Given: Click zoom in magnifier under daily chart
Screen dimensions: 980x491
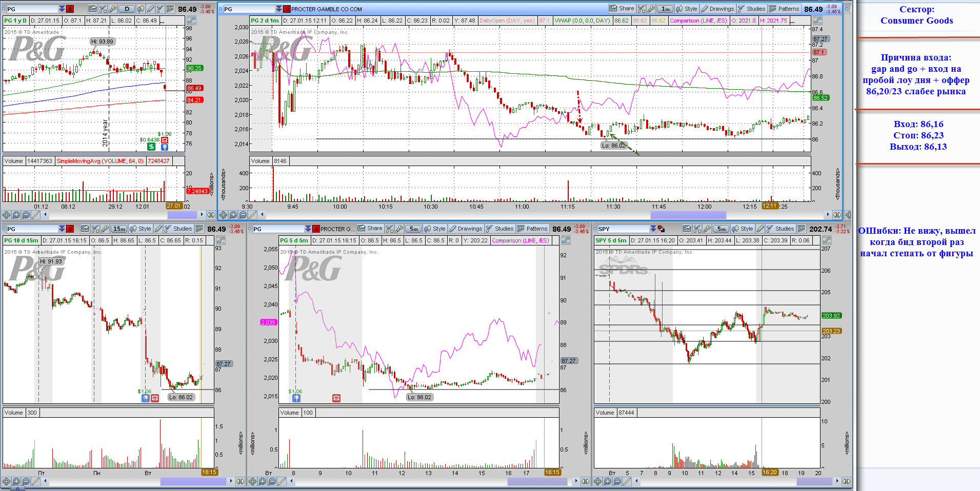Looking at the screenshot, I should [16, 215].
